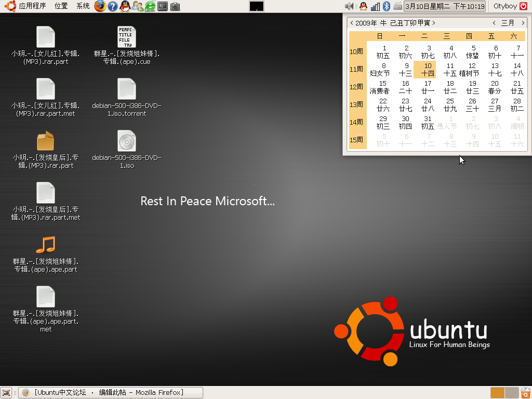532x399 pixels.
Task: Go to previous month before 三月
Action: click(x=494, y=23)
